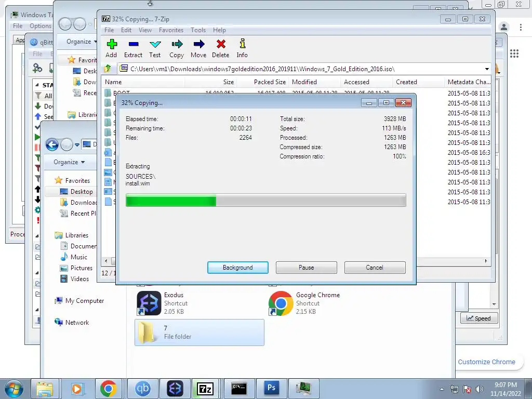Open File Explorer from the taskbar

pos(45,389)
